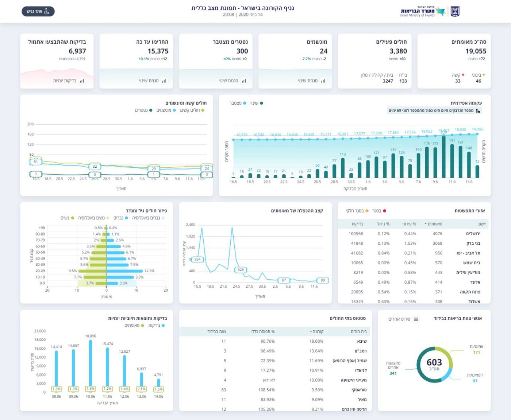Toggle tests legend in daily tests chart

(157, 326)
